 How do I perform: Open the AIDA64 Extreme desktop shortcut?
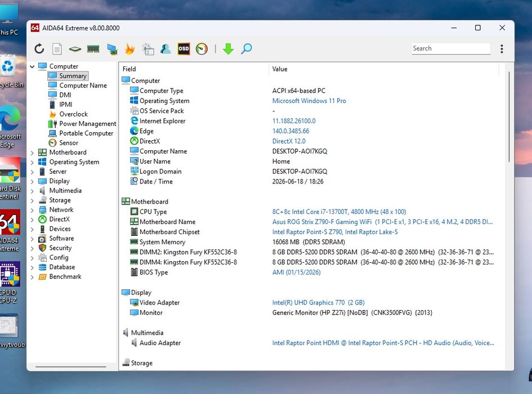click(10, 231)
